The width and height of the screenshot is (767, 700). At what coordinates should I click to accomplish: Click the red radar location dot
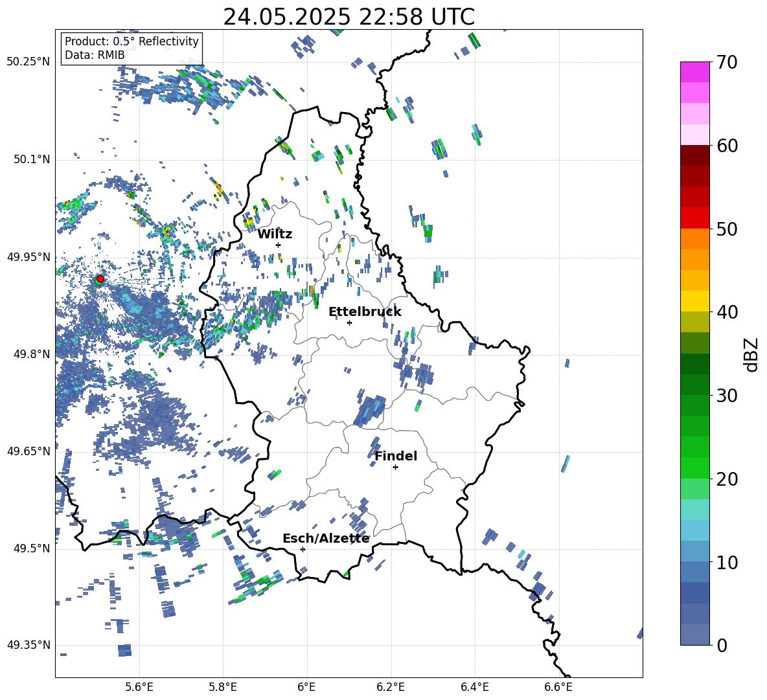(100, 279)
